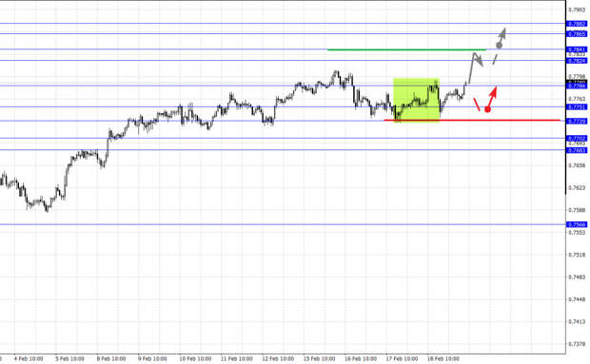Screen dimensions: 590x364
Task: Click the 15 Feb 10:00 time label
Action: pos(319,358)
